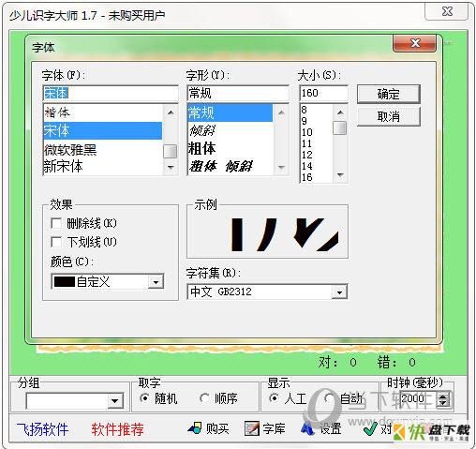Click the 字体 font name input field

pos(111,93)
